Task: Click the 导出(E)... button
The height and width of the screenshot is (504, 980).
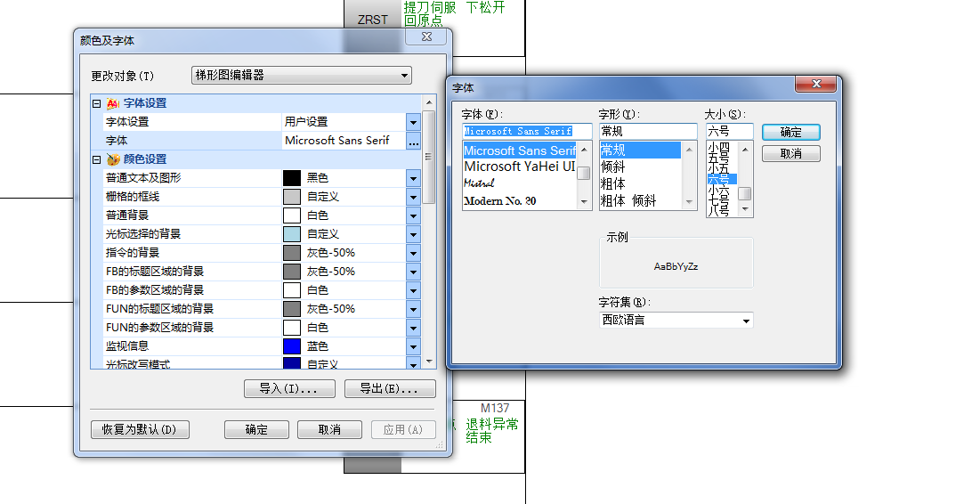Action: click(390, 389)
